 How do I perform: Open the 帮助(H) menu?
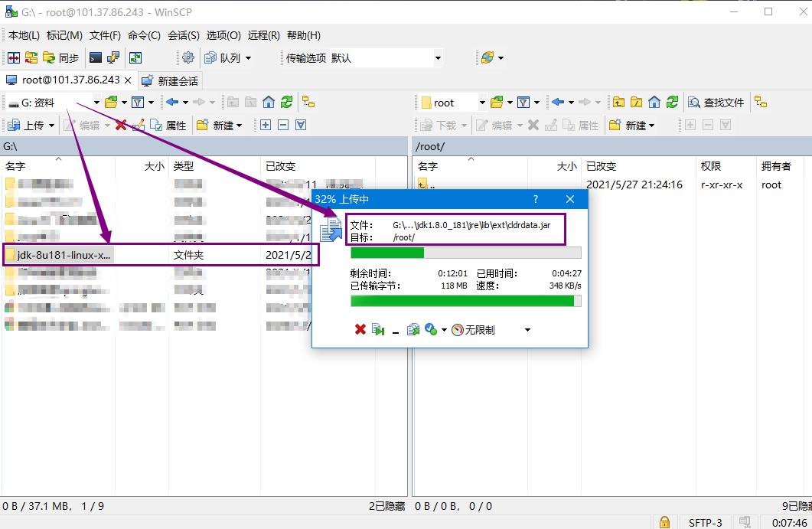click(x=304, y=35)
